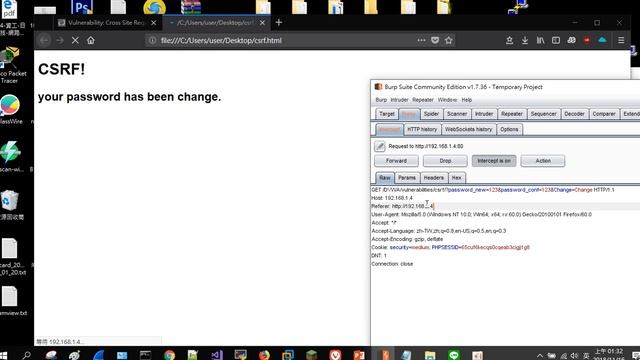The width and height of the screenshot is (640, 360).
Task: Open the Help menu in Burp
Action: coord(467,100)
